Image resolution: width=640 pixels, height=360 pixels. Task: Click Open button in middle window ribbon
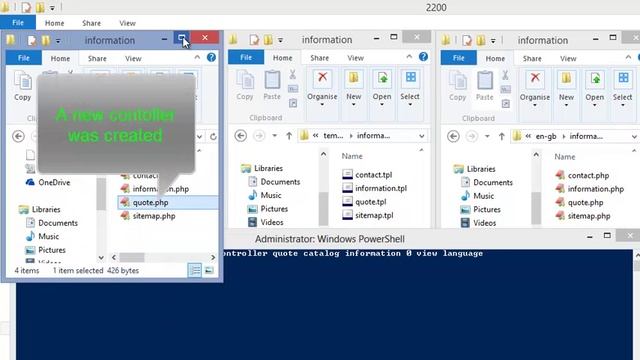pyautogui.click(x=382, y=88)
